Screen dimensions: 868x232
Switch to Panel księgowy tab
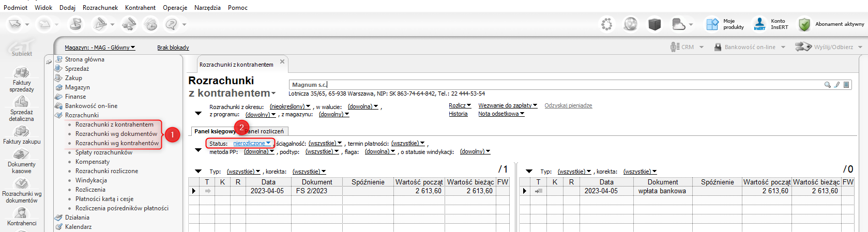(x=215, y=131)
